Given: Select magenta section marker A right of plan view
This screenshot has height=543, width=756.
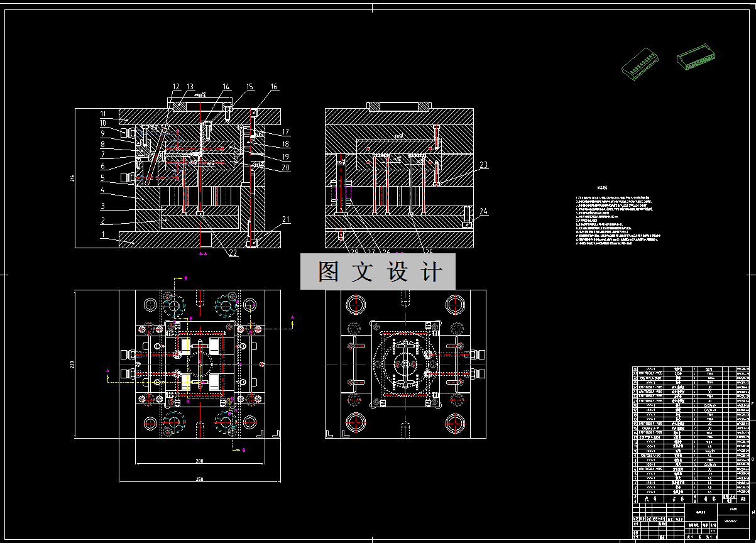Looking at the screenshot, I should [x=292, y=319].
